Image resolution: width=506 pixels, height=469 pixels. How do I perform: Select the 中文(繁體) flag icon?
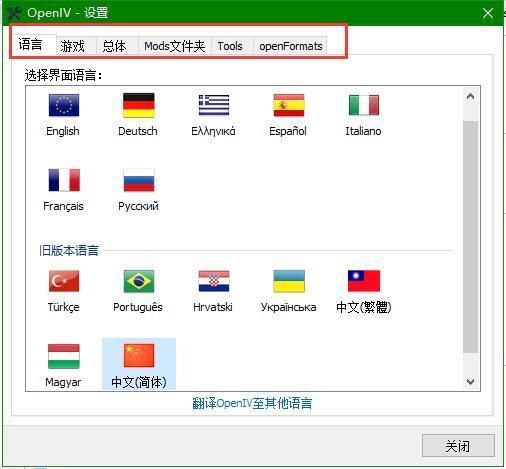364,281
